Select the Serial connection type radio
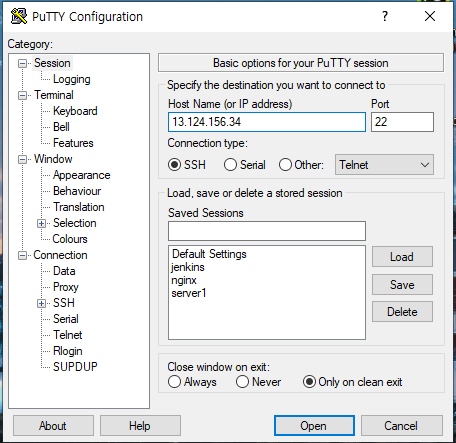 point(230,165)
